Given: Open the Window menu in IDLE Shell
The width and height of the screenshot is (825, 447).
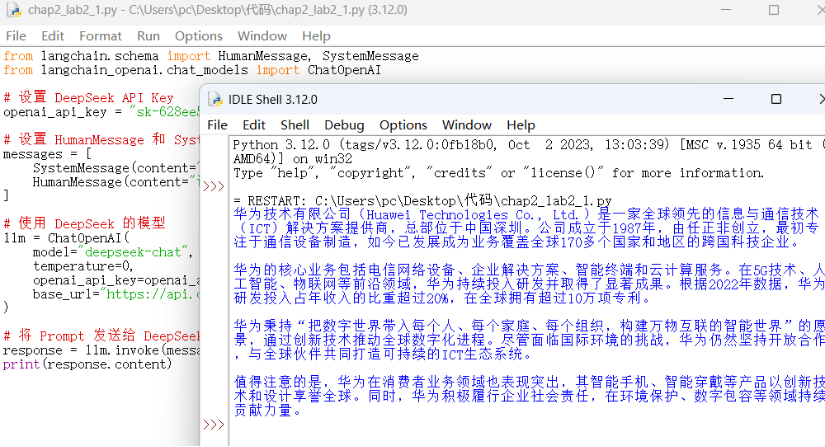Looking at the screenshot, I should click(x=467, y=125).
